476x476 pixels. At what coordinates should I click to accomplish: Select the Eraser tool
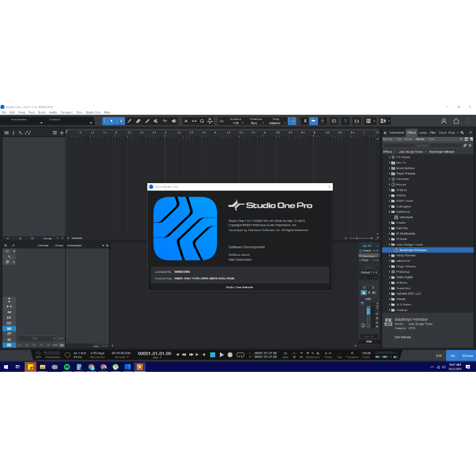138,121
